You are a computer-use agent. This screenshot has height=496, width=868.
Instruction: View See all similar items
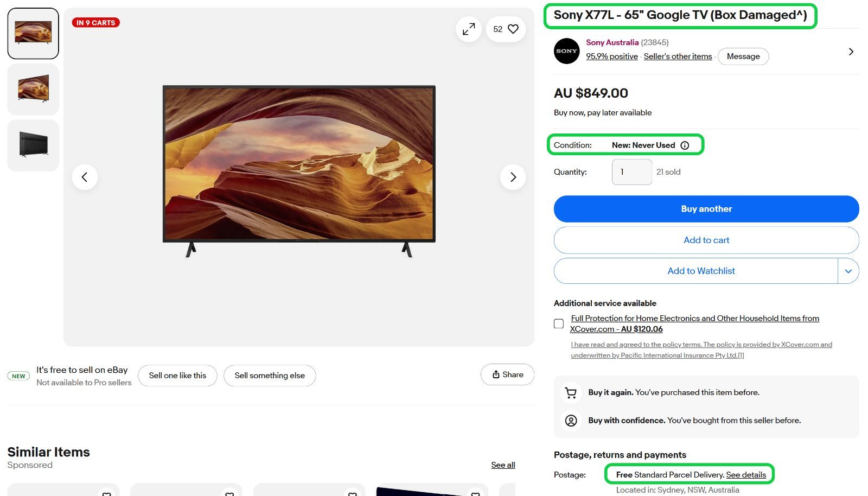pos(503,465)
